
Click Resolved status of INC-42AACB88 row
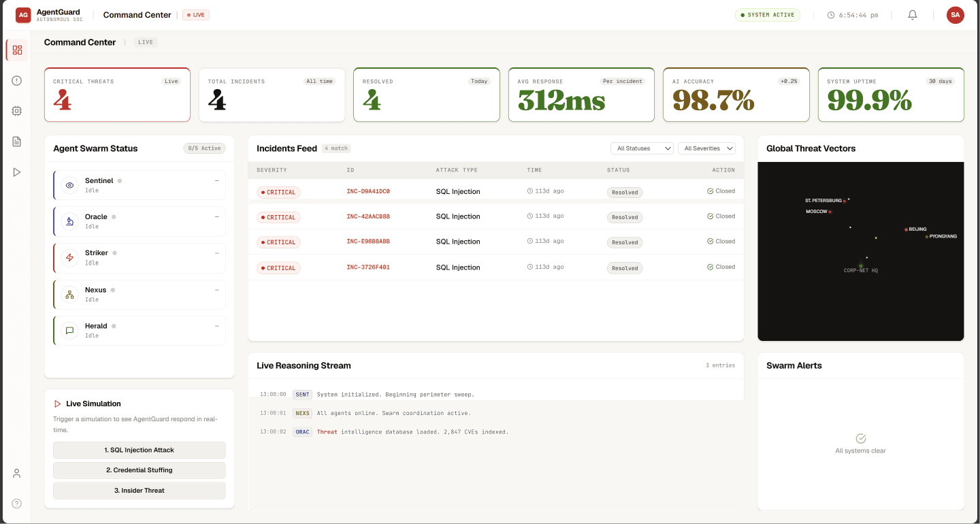pyautogui.click(x=625, y=217)
